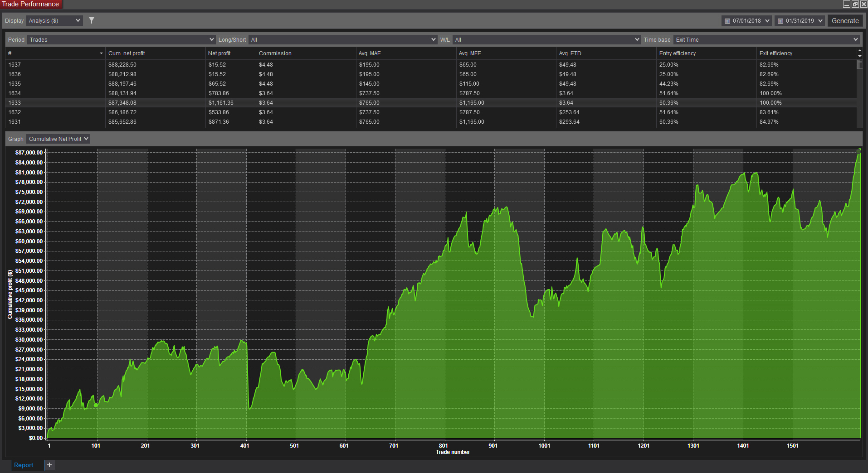Expand the Period Trades dropdown
868x473 pixels.
point(121,40)
